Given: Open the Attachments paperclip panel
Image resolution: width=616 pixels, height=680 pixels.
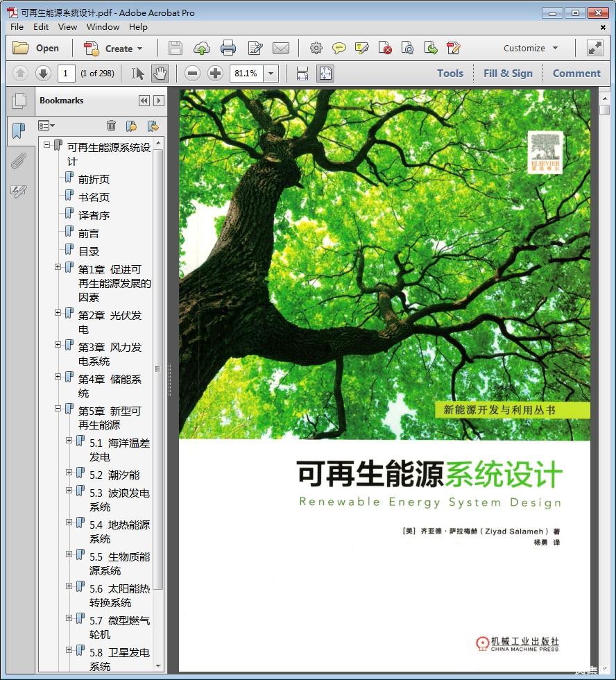Looking at the screenshot, I should click(x=19, y=161).
